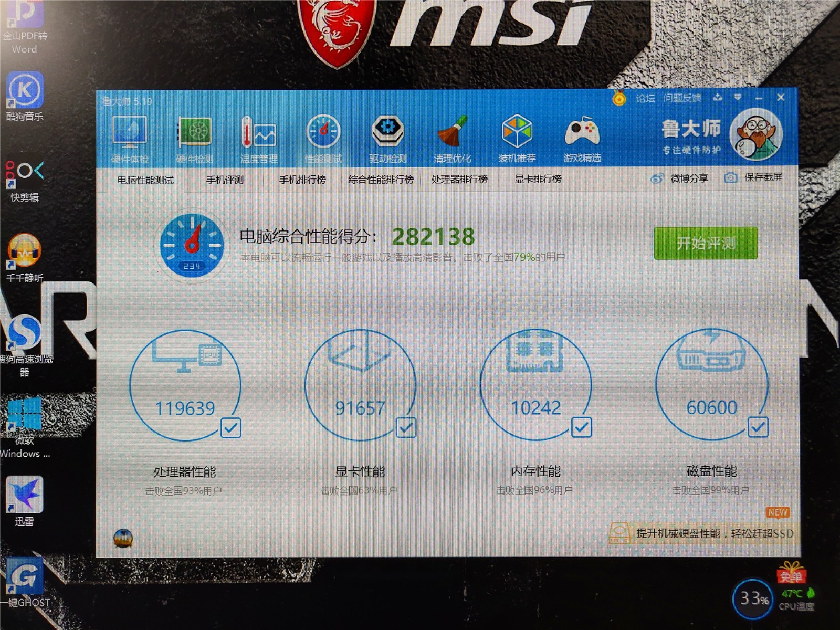The height and width of the screenshot is (630, 840).
Task: Click the 免单 gift icon
Action: pos(791,573)
